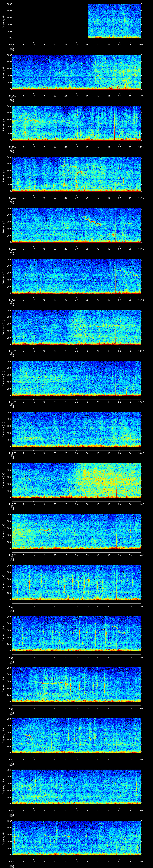The width and height of the screenshot is (153, 868).
Task: Open the spectrogram panel starting at 4:16:00
Action: [x=76, y=378]
